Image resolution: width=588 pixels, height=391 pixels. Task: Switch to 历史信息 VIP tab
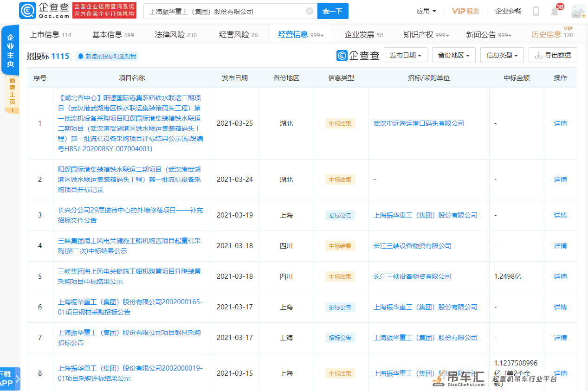point(552,34)
